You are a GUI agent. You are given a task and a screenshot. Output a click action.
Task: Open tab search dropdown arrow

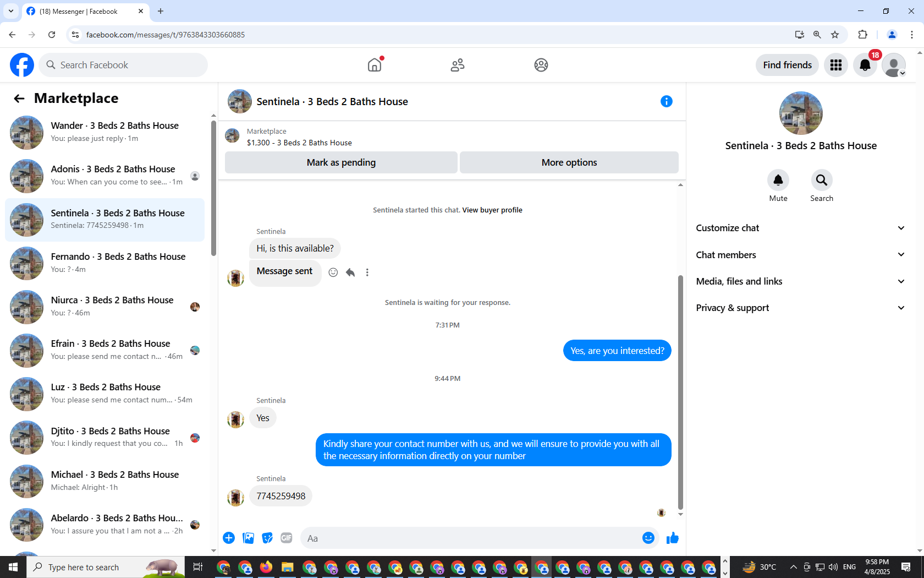(11, 11)
